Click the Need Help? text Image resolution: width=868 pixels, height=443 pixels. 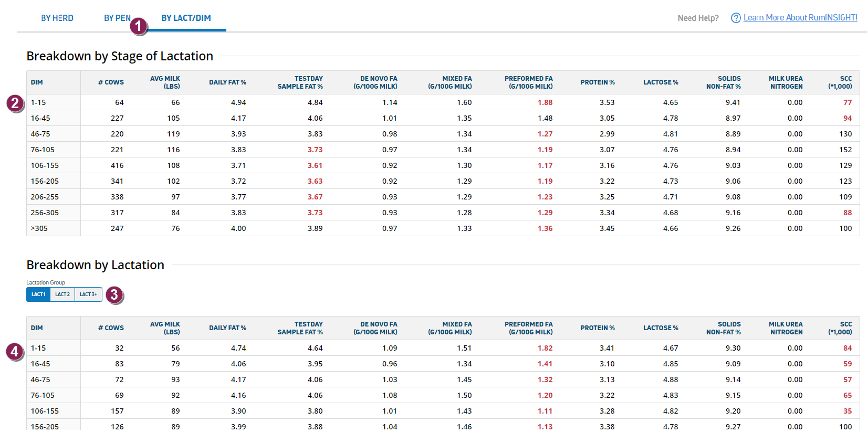click(x=698, y=18)
